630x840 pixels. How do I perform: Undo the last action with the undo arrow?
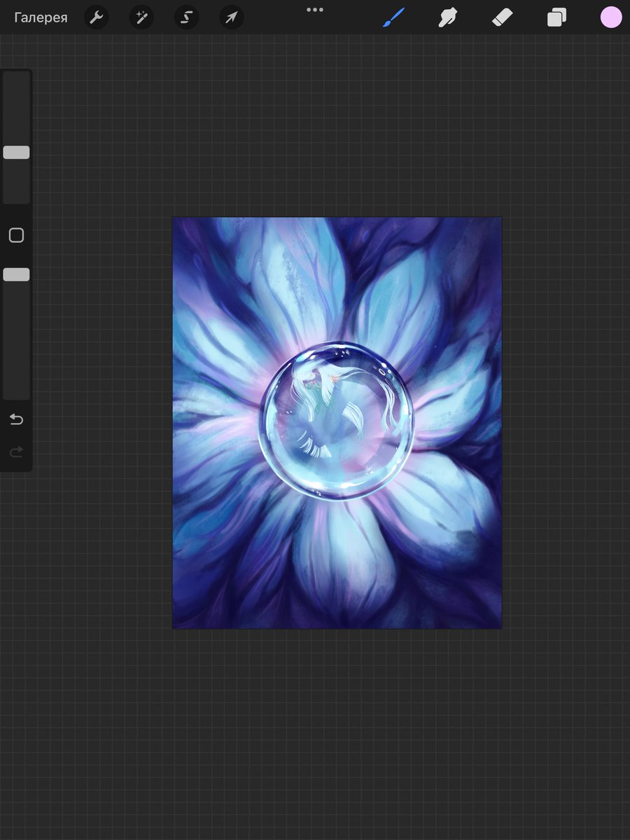16,419
